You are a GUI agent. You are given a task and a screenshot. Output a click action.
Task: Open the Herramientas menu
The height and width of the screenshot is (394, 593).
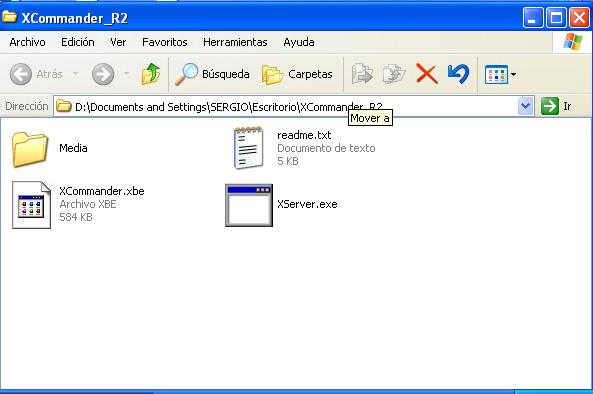click(x=235, y=42)
